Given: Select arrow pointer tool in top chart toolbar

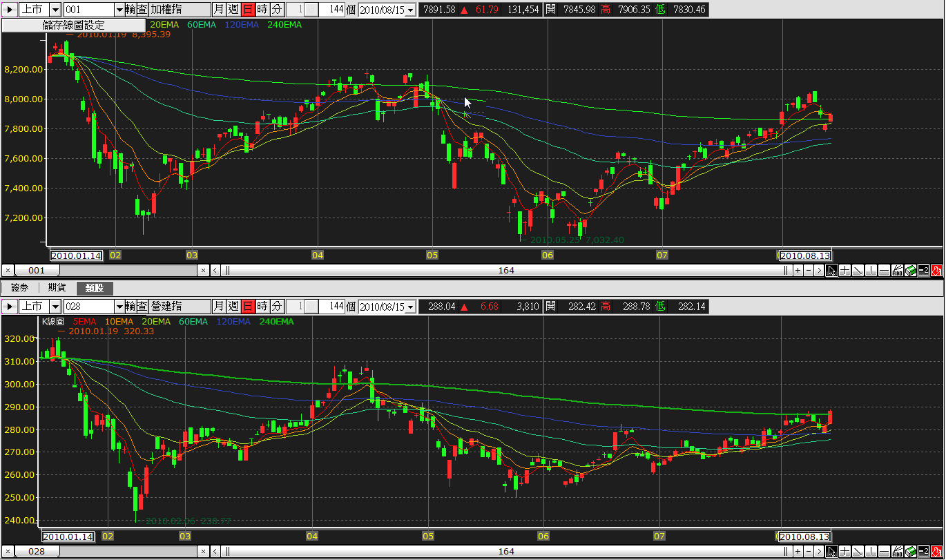Looking at the screenshot, I should click(x=831, y=270).
